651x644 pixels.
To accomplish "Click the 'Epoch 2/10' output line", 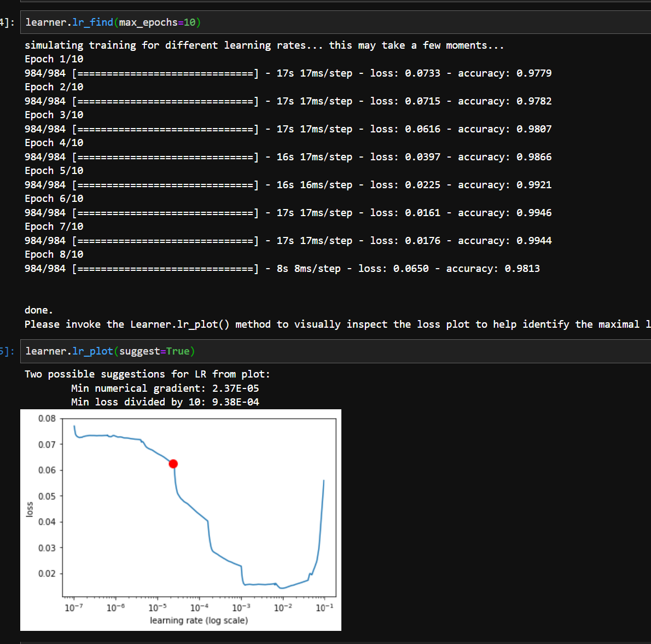I will tap(54, 87).
